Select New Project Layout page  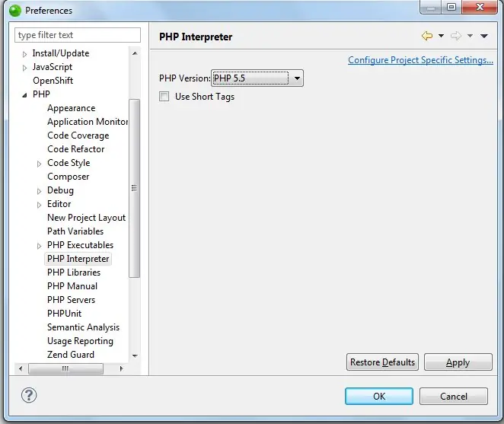pyautogui.click(x=86, y=218)
